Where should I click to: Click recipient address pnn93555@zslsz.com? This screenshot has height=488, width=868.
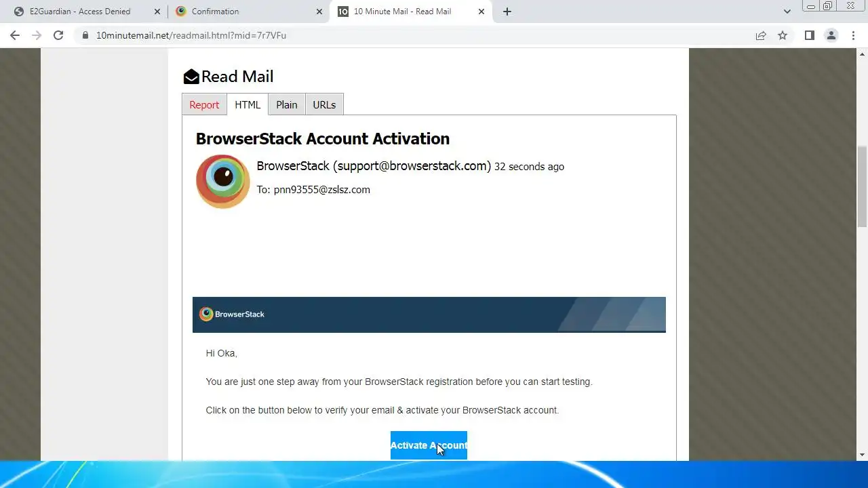point(322,190)
